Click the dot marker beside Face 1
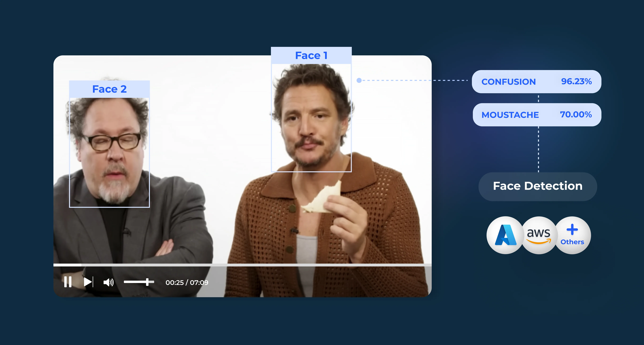644x345 pixels. click(359, 80)
